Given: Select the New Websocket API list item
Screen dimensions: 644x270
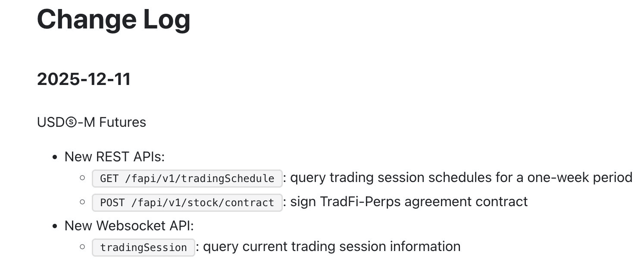Looking at the screenshot, I should click(129, 225).
